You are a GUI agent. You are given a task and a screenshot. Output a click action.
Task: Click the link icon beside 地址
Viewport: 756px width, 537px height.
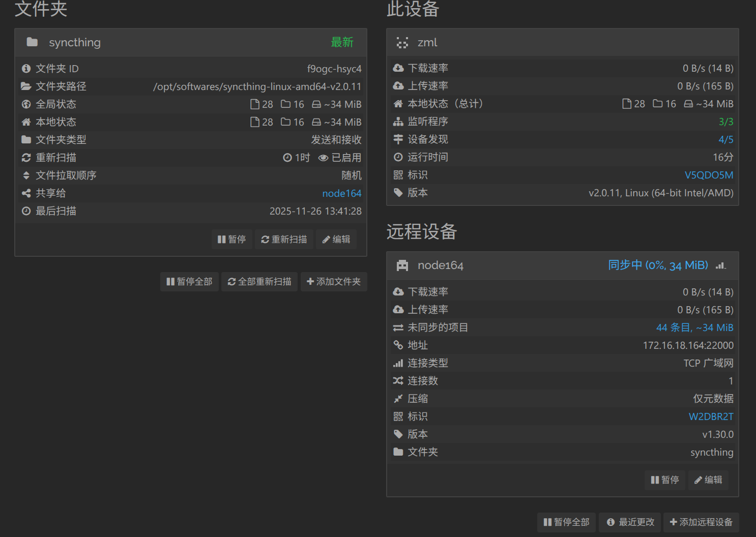click(398, 345)
